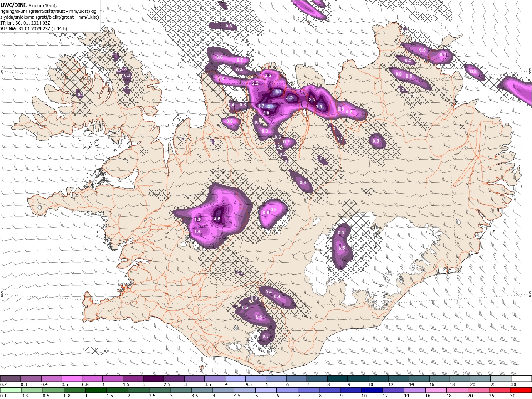The width and height of the screenshot is (532, 399).
Task: Click the 0.4 label on the snow legend
Action: [44, 384]
